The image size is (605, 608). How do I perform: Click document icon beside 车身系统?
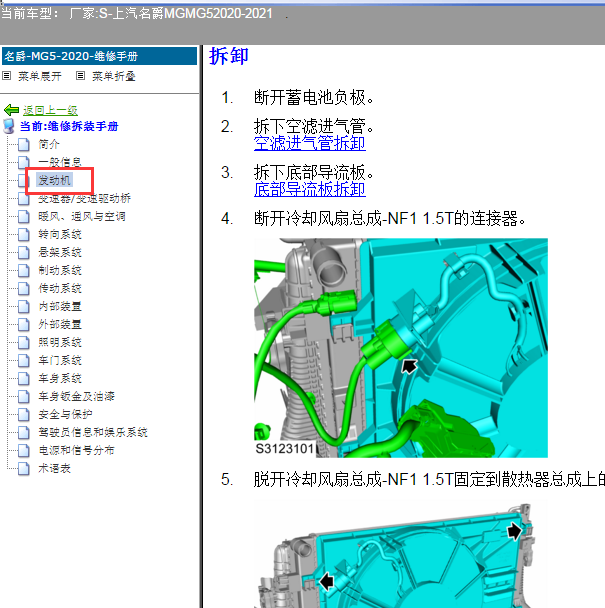click(x=24, y=378)
